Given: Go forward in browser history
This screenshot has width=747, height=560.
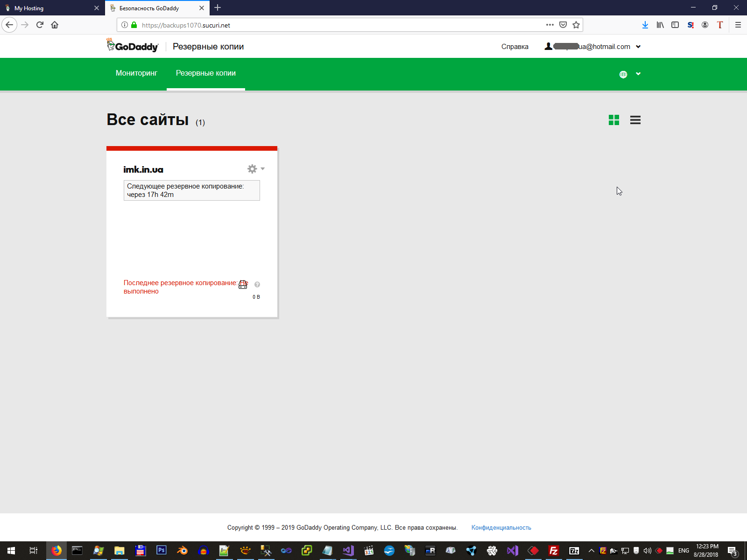Looking at the screenshot, I should pyautogui.click(x=25, y=25).
